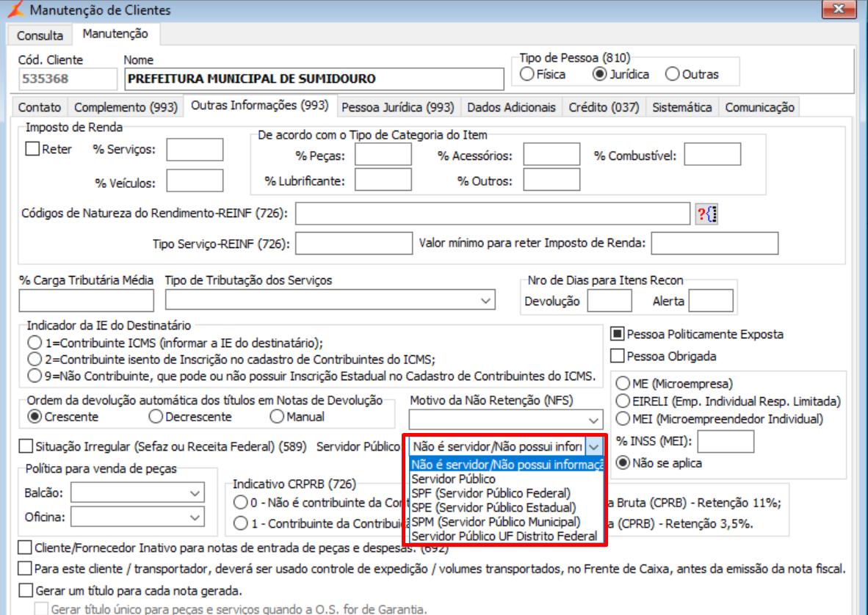
Task: Choose 'Servidor Público' from the list
Action: [506, 479]
